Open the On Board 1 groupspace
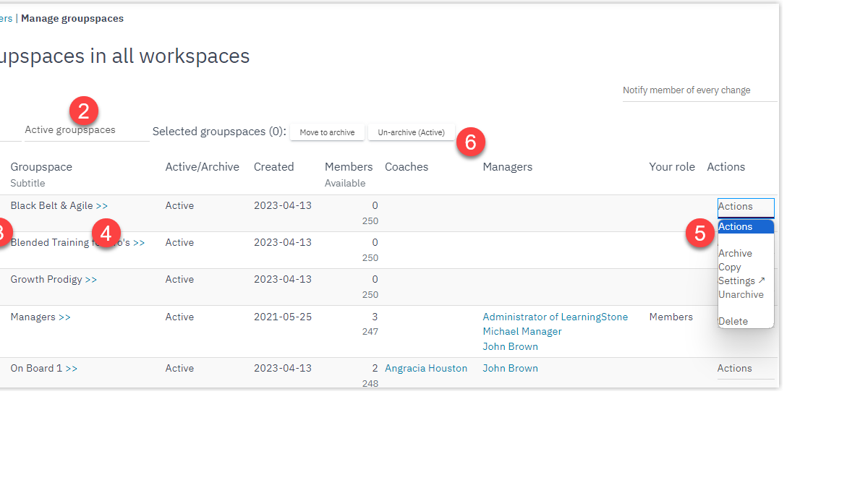Viewport: 868px width, 488px height. (x=38, y=368)
